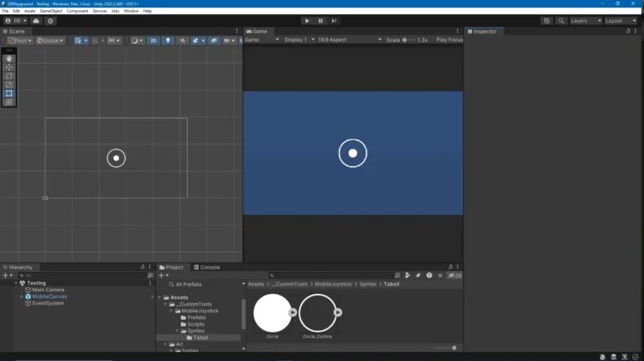Open project settings gear icon in top toolbar

click(50, 21)
